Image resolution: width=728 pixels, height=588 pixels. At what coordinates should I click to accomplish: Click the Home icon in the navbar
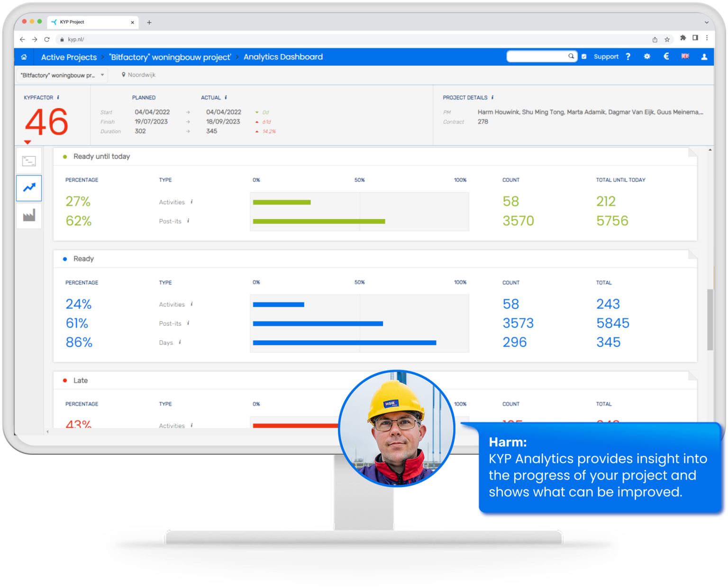point(24,56)
